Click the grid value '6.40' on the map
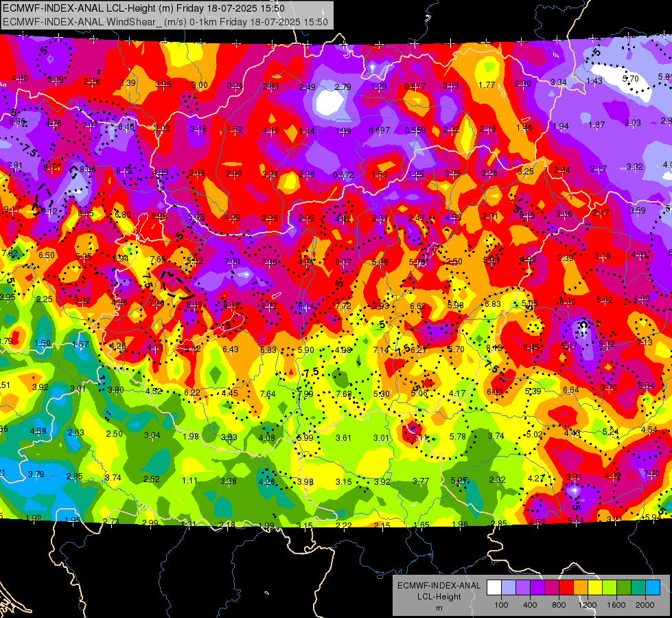The width and height of the screenshot is (672, 618). tap(126, 126)
